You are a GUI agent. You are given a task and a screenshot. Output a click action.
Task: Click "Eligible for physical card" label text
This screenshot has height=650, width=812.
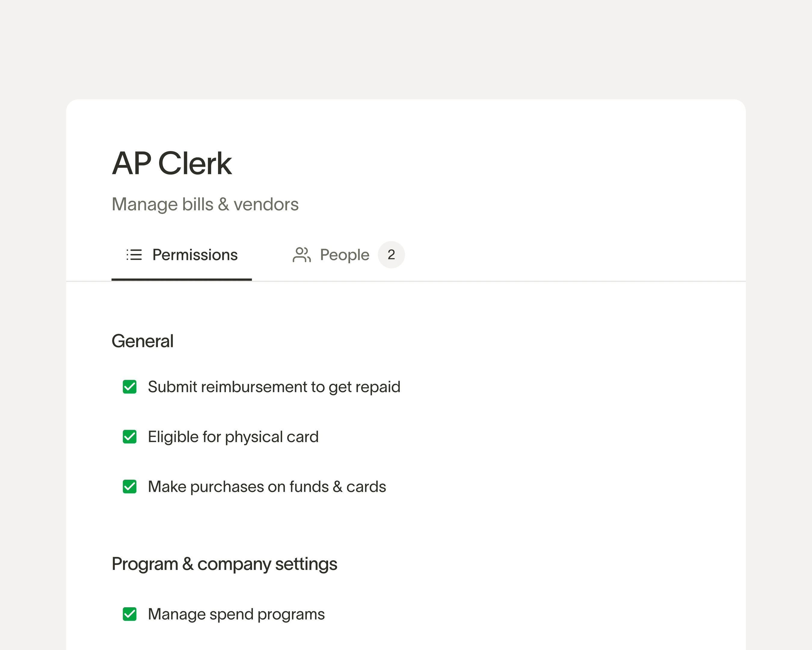(233, 437)
